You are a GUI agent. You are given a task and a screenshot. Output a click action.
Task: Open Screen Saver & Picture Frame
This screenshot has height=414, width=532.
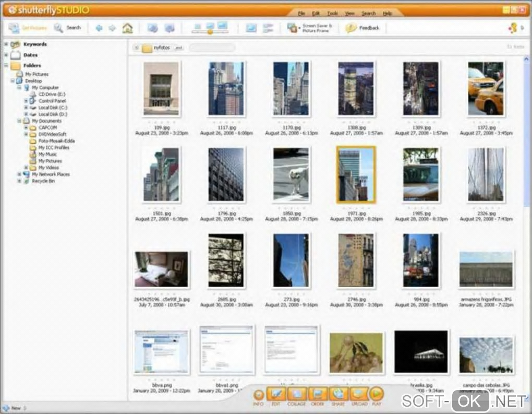pyautogui.click(x=310, y=28)
